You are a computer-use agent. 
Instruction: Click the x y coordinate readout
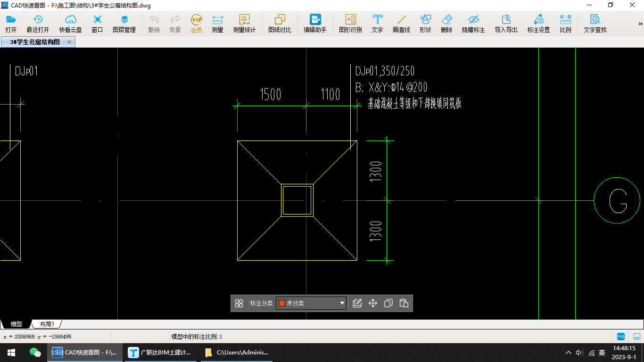[38, 337]
